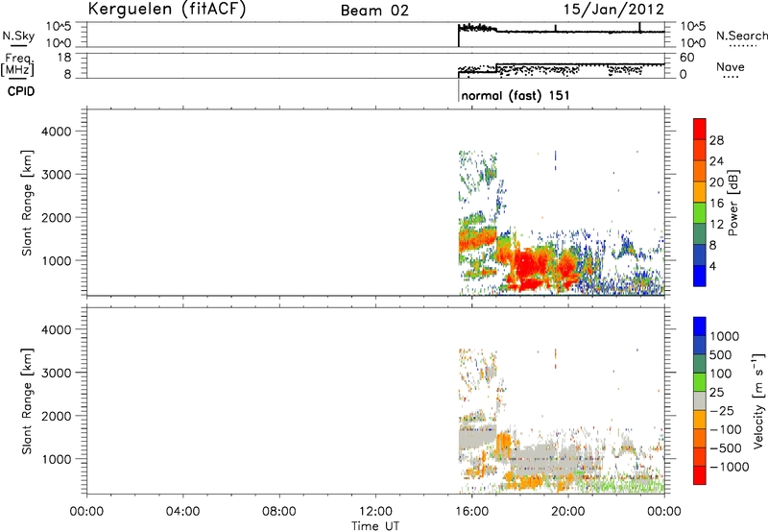Click the Nave legend label

[731, 66]
